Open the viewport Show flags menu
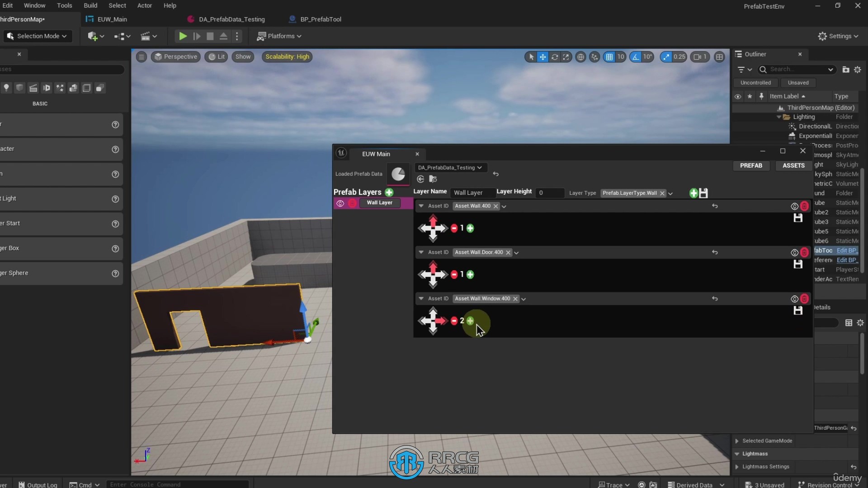The height and width of the screenshot is (488, 868). click(x=243, y=57)
